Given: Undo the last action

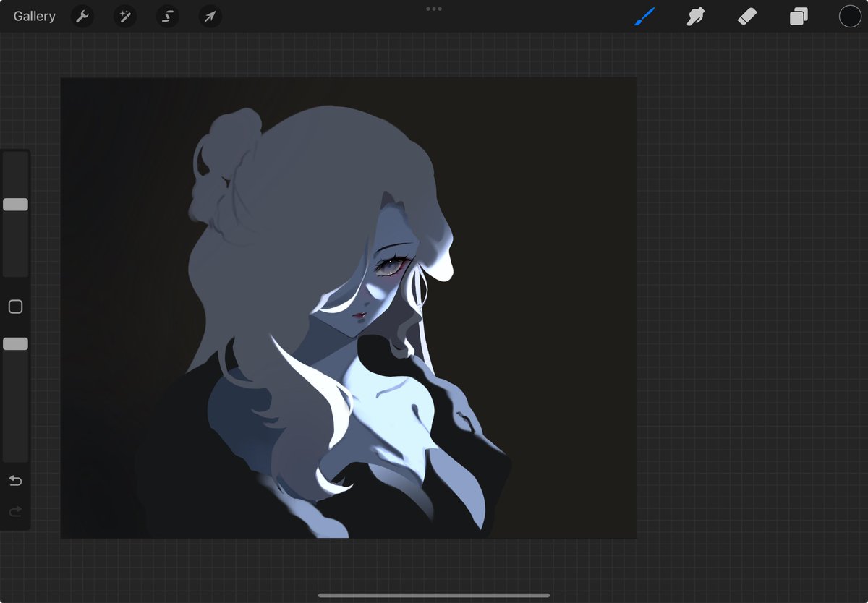Looking at the screenshot, I should [x=15, y=481].
